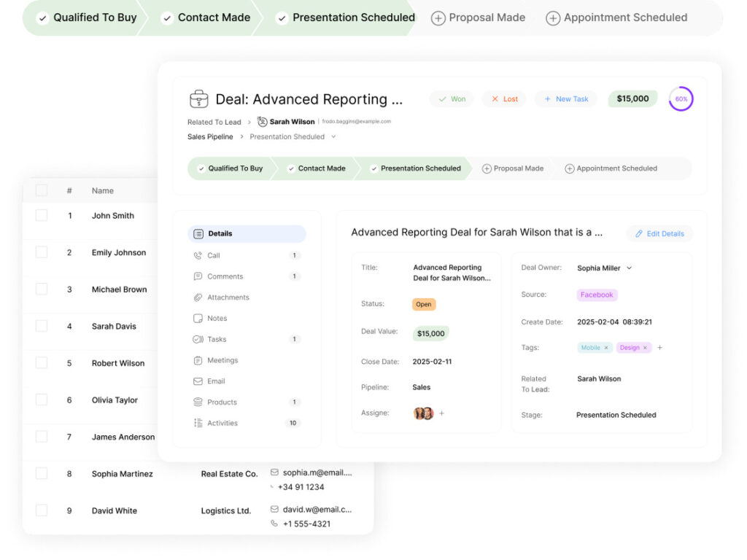Click the Notes icon in sidebar
This screenshot has height=560, width=747.
click(198, 319)
